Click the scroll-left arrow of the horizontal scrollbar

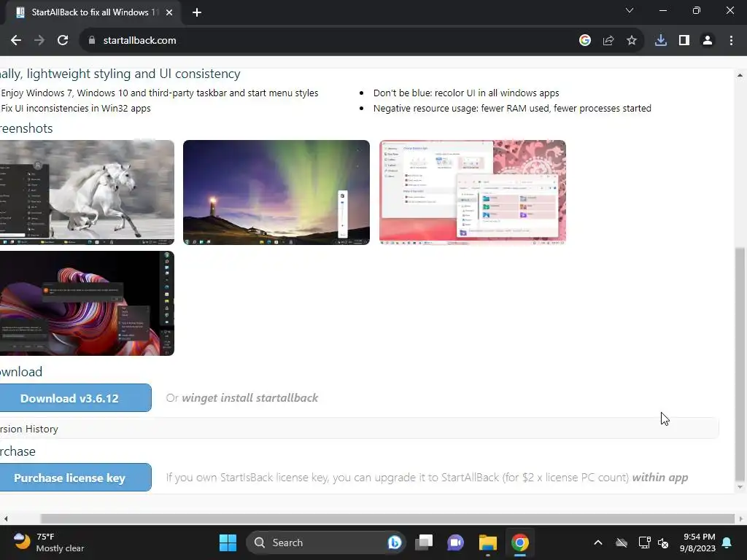(5, 518)
